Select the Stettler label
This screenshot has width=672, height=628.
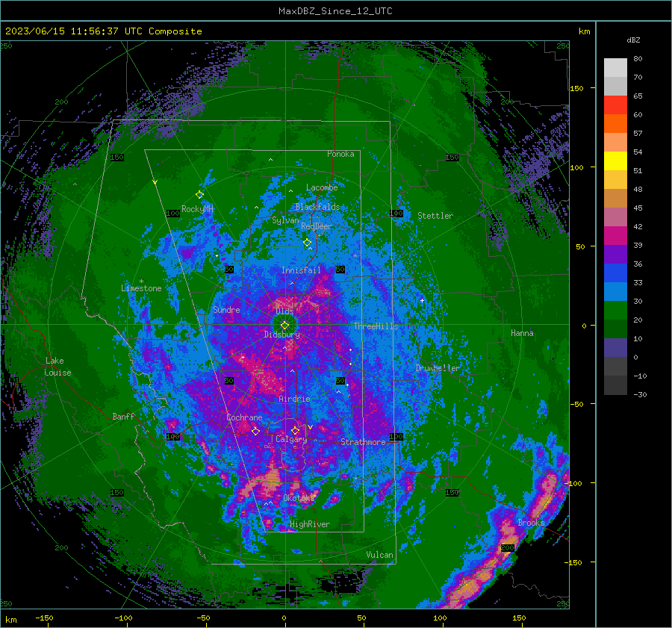[435, 216]
